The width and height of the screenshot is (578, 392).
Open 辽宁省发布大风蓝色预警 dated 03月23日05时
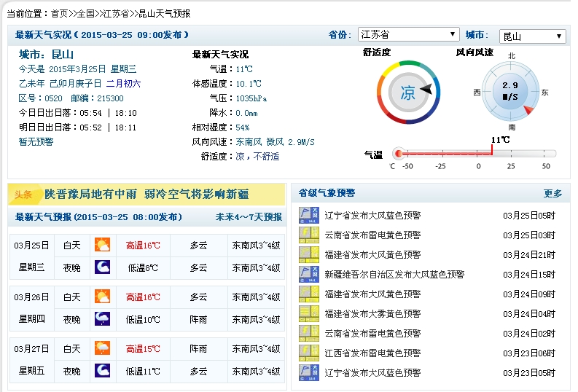click(x=372, y=373)
